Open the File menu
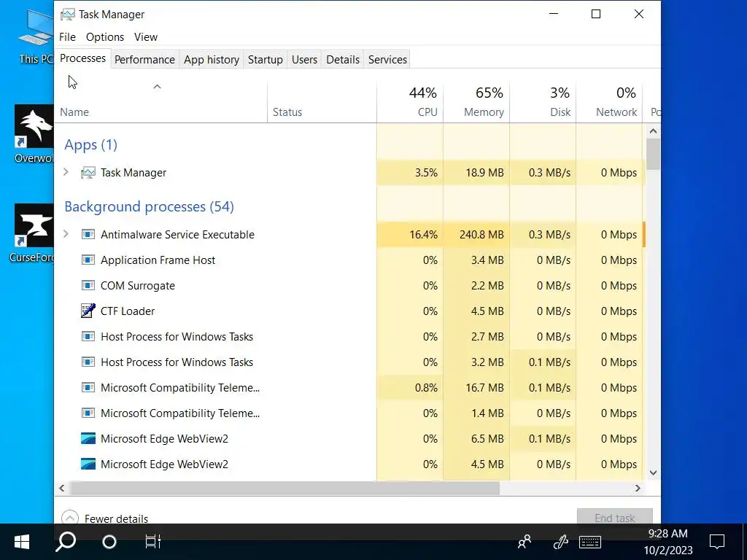Image resolution: width=747 pixels, height=560 pixels. point(67,37)
